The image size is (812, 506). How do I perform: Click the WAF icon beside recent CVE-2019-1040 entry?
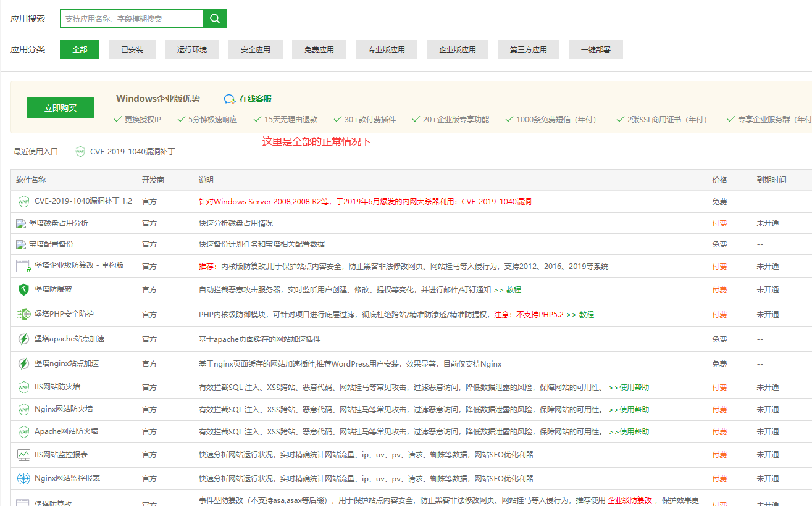pos(80,151)
